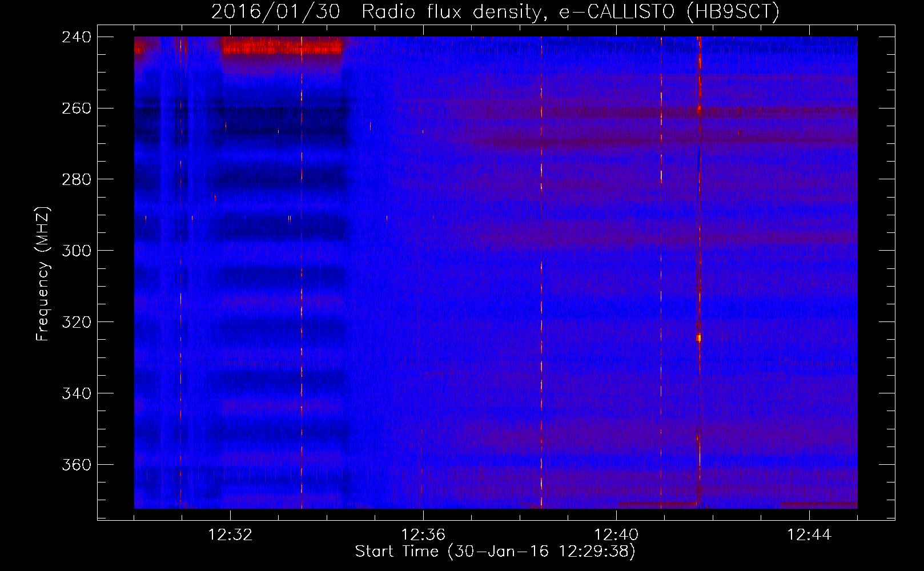
Task: Select the 340 frequency tick label
Action: tap(77, 394)
